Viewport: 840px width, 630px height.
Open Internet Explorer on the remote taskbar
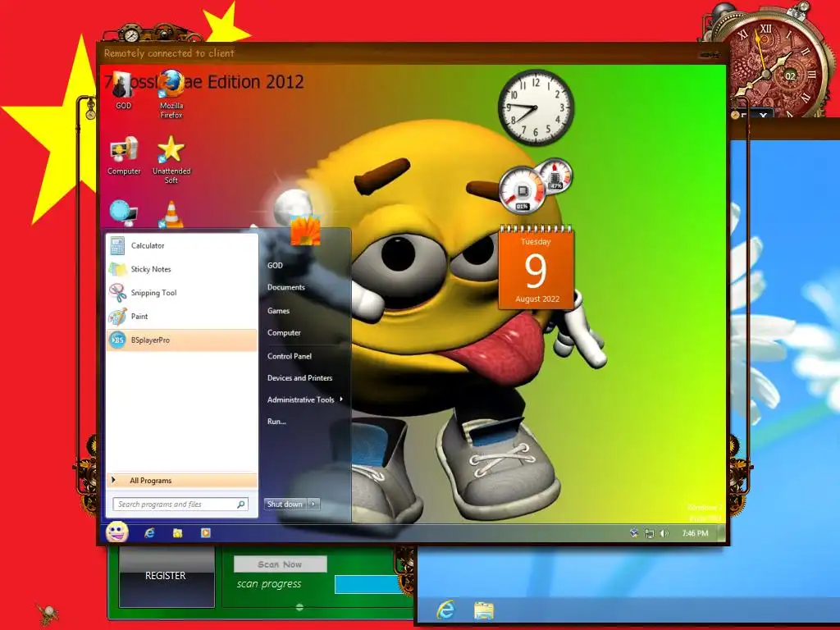pos(149,533)
